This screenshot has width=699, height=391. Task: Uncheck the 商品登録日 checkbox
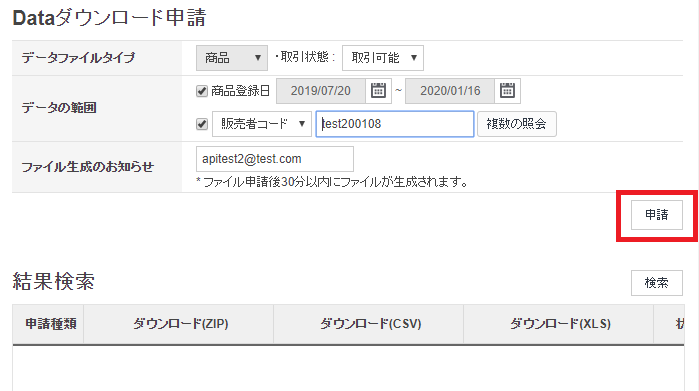click(x=202, y=91)
